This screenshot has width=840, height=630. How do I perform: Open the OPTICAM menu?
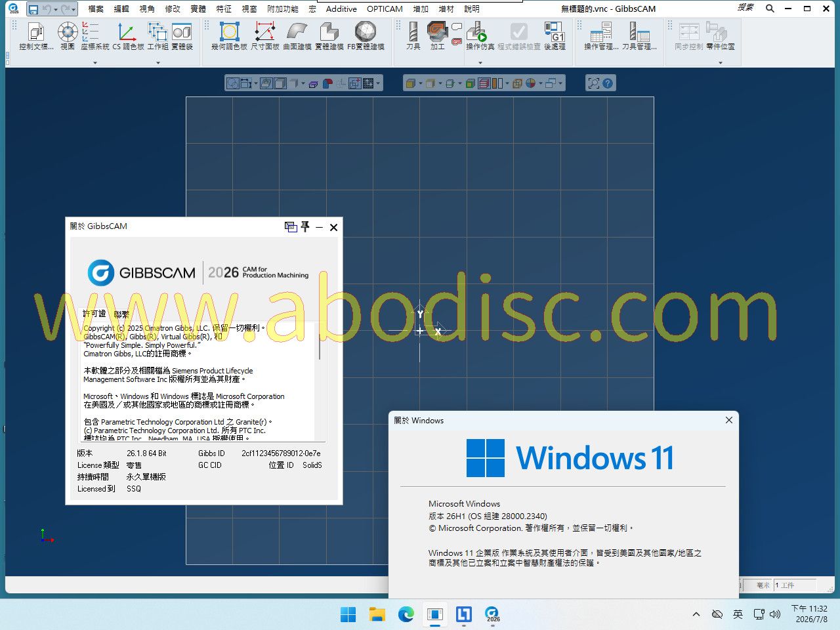(385, 9)
